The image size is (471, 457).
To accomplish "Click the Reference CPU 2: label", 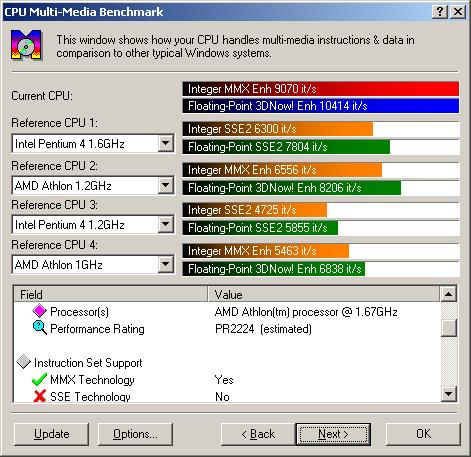I will click(x=55, y=165).
